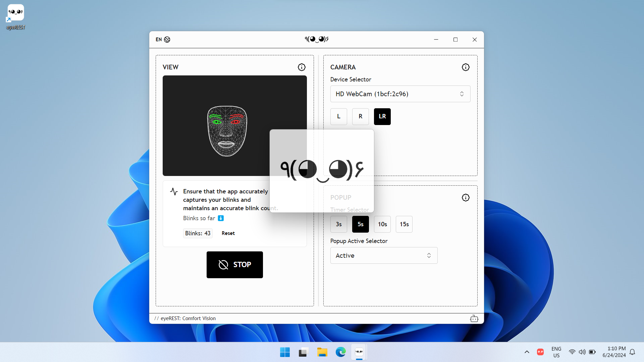Open the CAMERA panel info icon
The width and height of the screenshot is (644, 362).
(466, 67)
